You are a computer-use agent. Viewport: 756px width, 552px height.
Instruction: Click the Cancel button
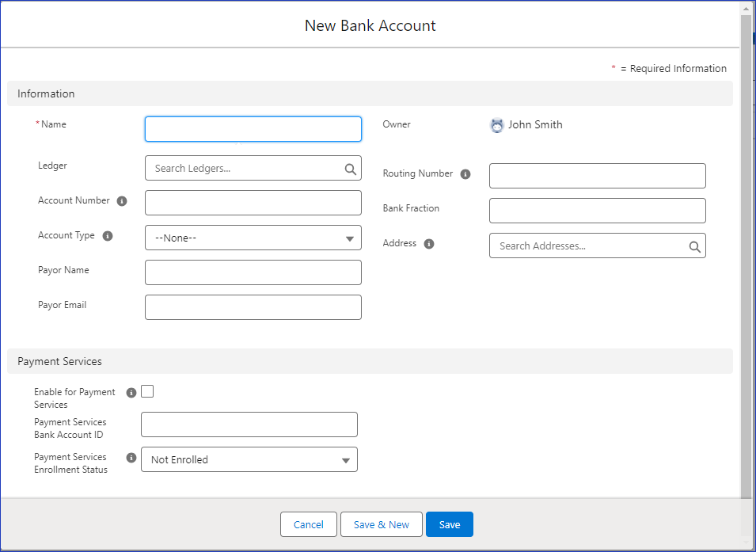[x=309, y=524]
